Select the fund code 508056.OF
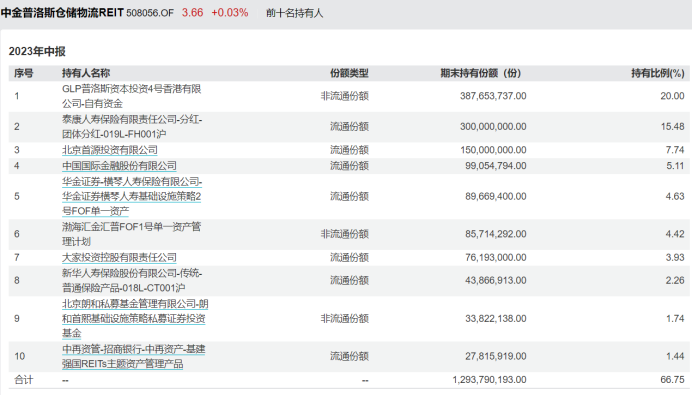The image size is (693, 395). 150,13
